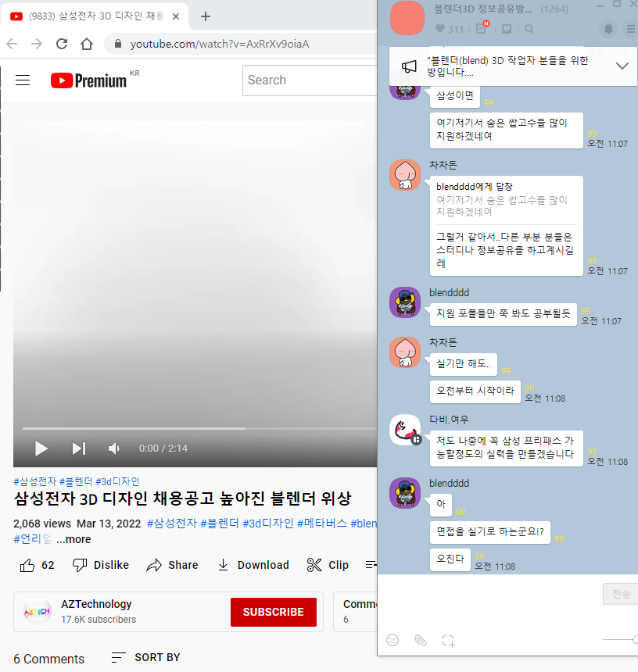
Task: Mute the video volume
Action: pyautogui.click(x=114, y=449)
